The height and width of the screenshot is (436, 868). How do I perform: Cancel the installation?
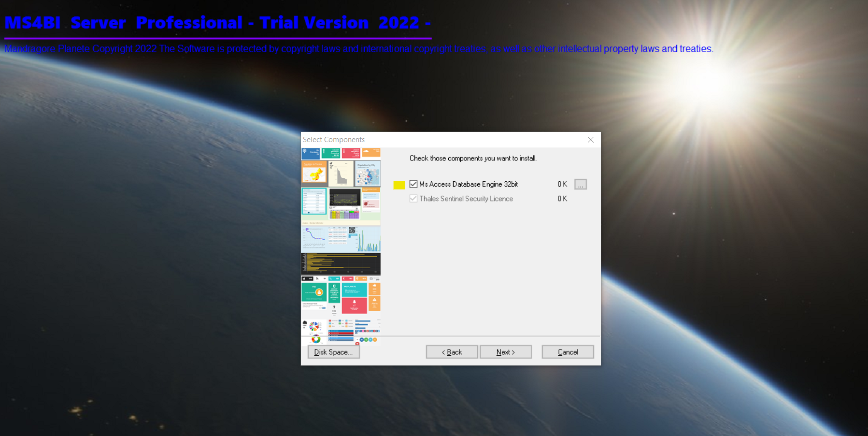tap(568, 352)
